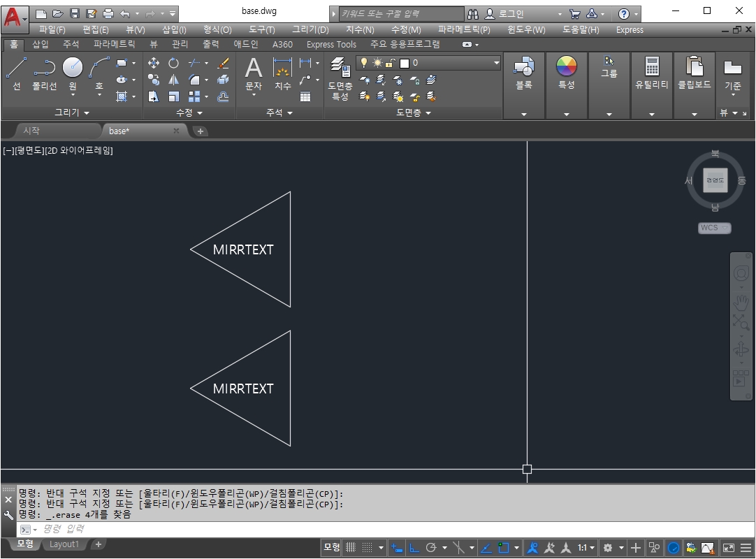Click the Plot (print) icon in quick access toolbar
This screenshot has width=756, height=559.
tap(108, 13)
